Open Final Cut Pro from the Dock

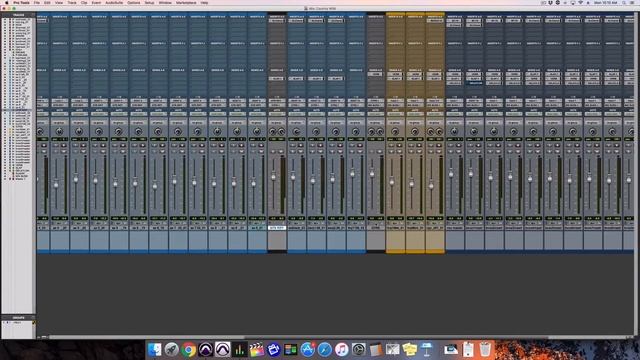click(x=256, y=349)
